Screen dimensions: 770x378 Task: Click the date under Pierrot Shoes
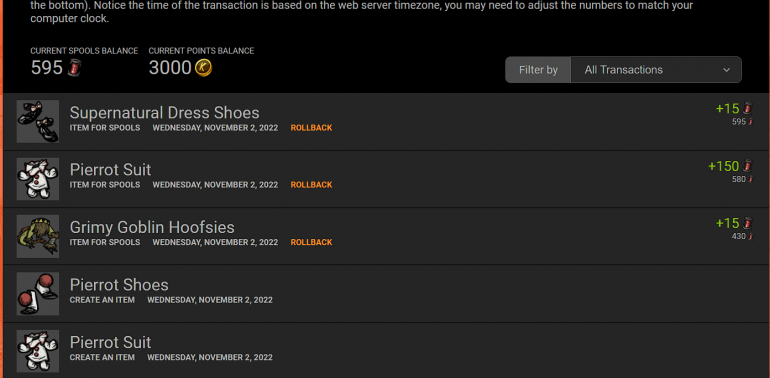[210, 300]
